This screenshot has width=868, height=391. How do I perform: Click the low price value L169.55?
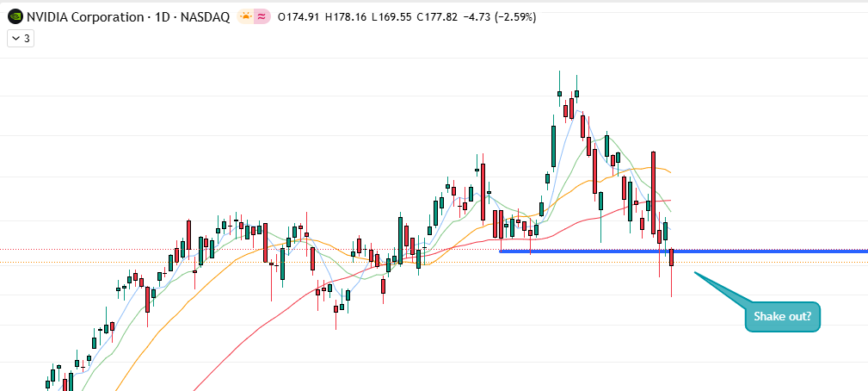(391, 17)
